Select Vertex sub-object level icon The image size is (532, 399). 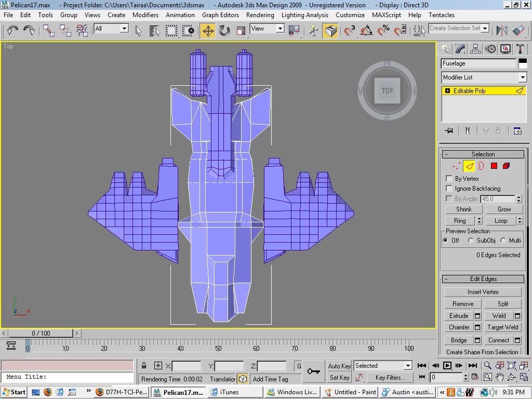pyautogui.click(x=457, y=166)
